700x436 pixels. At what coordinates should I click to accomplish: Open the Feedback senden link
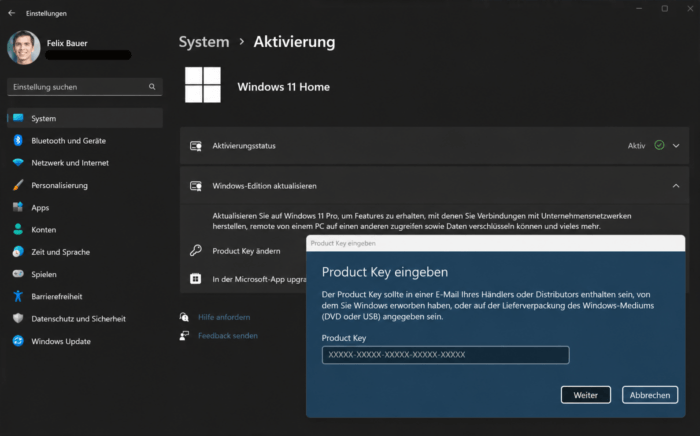point(228,336)
